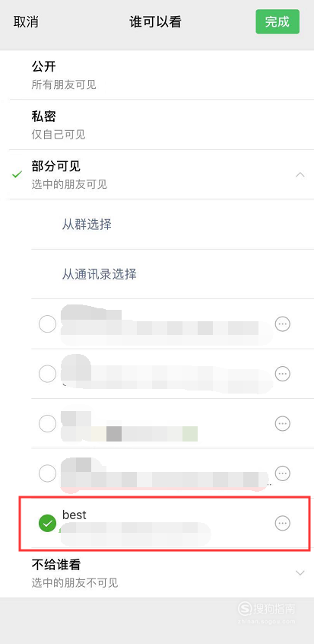
Task: Open 从群选择 link
Action: pos(87,225)
